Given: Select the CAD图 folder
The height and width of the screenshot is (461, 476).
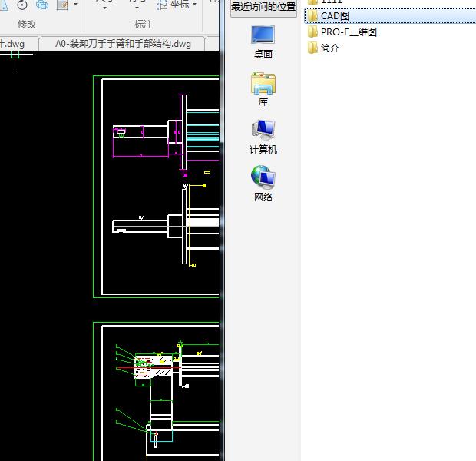Looking at the screenshot, I should click(x=390, y=16).
